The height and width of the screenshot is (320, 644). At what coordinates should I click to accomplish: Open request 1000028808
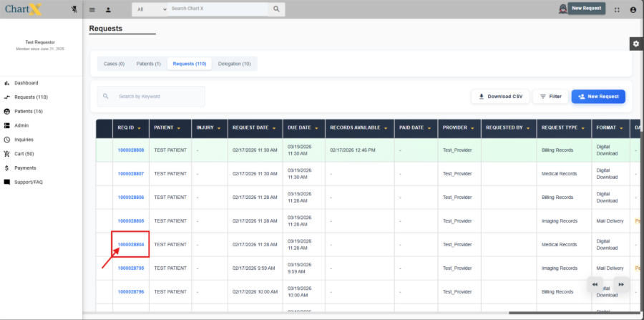[131, 150]
